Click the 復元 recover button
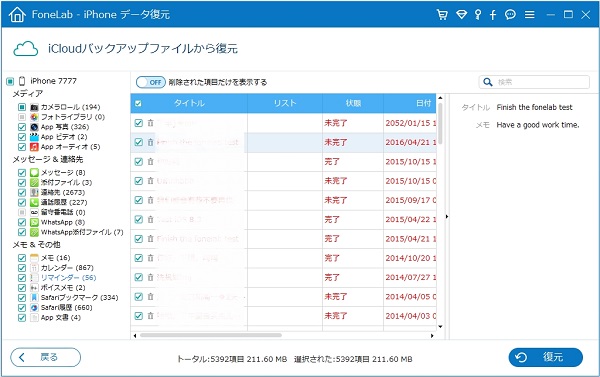Image resolution: width=600 pixels, height=377 pixels. [546, 357]
